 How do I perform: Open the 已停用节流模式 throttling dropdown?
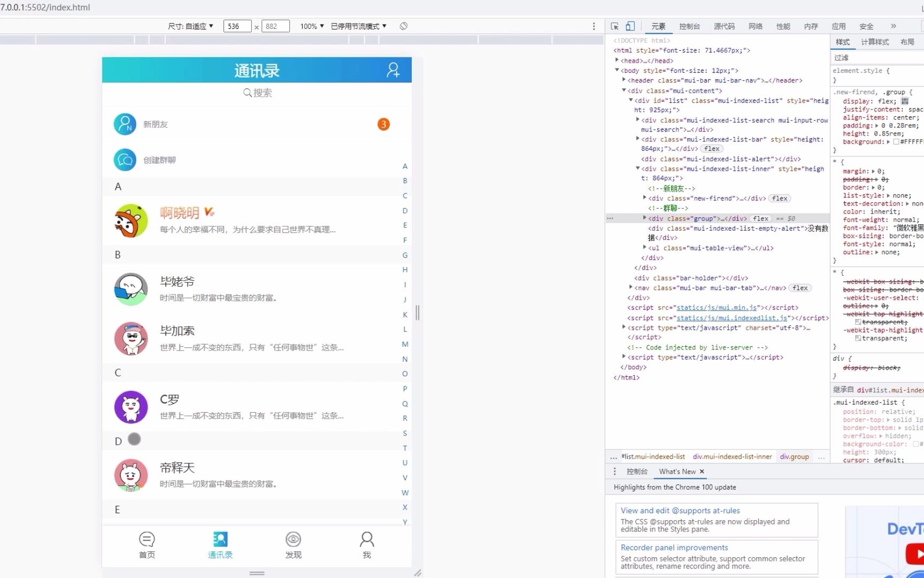[358, 26]
